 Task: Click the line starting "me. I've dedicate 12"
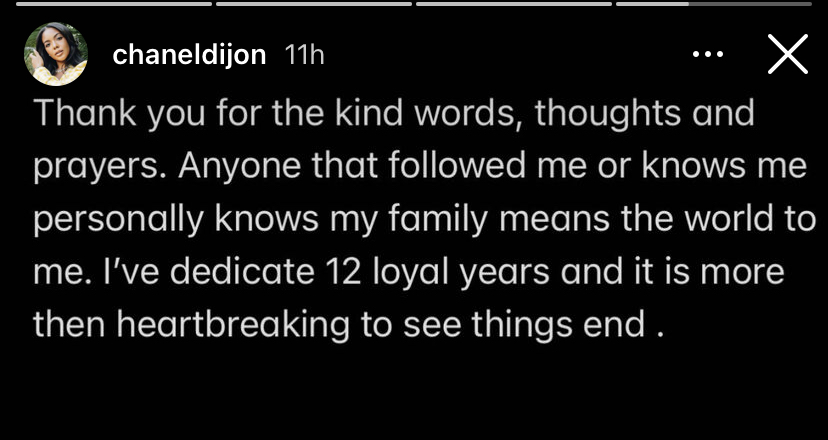[409, 272]
